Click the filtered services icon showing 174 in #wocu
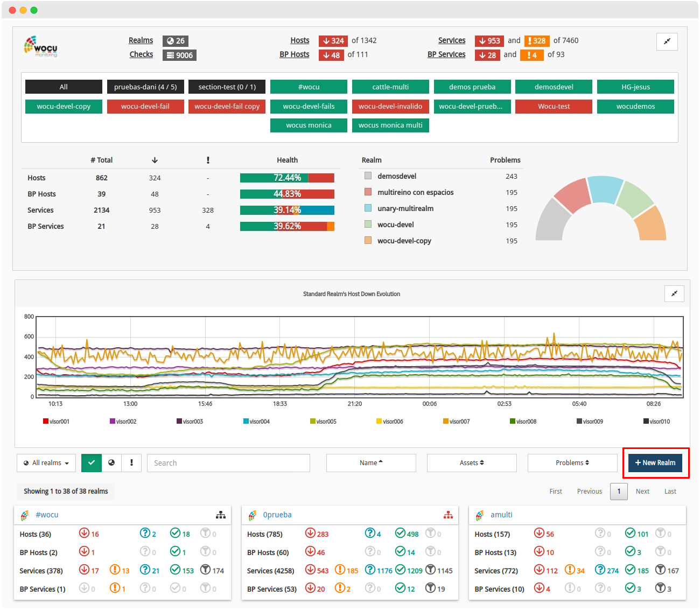700x610 pixels. [x=205, y=570]
